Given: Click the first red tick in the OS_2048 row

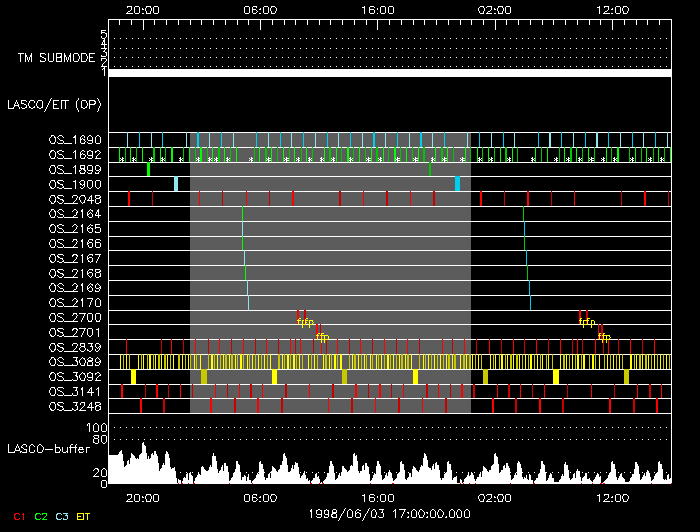Looking at the screenshot, I should 129,199.
